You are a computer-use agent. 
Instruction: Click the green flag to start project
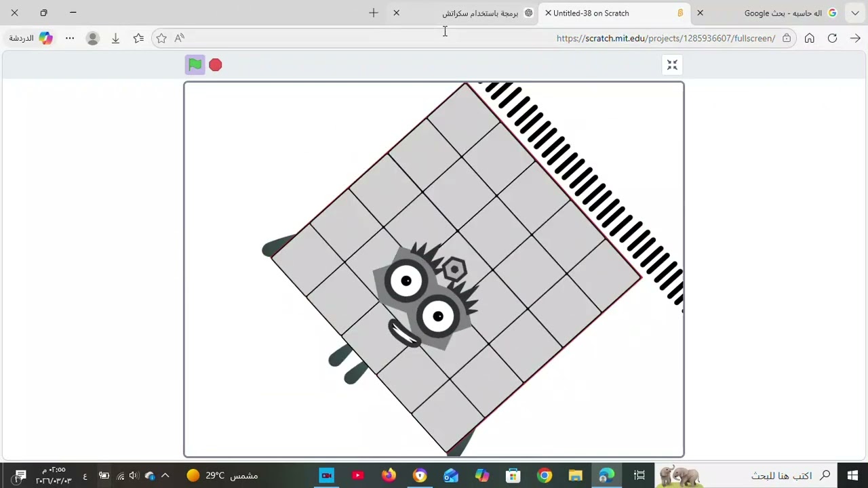[x=195, y=65]
